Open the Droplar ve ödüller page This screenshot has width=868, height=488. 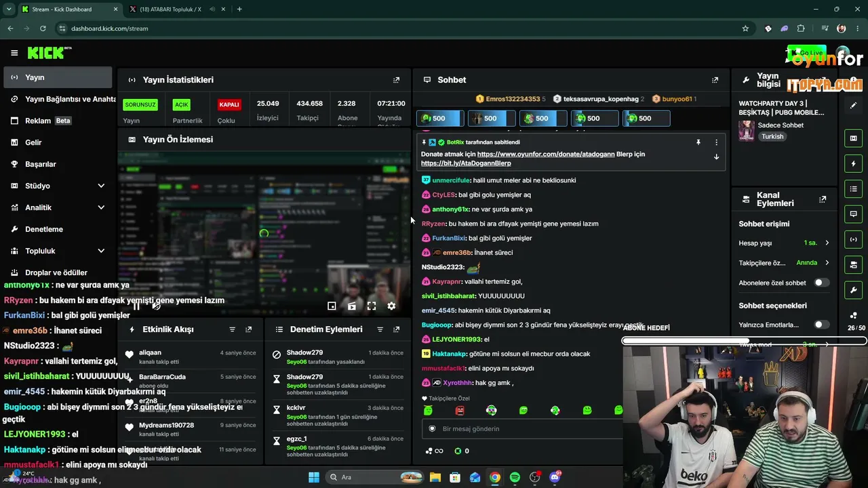pos(58,272)
